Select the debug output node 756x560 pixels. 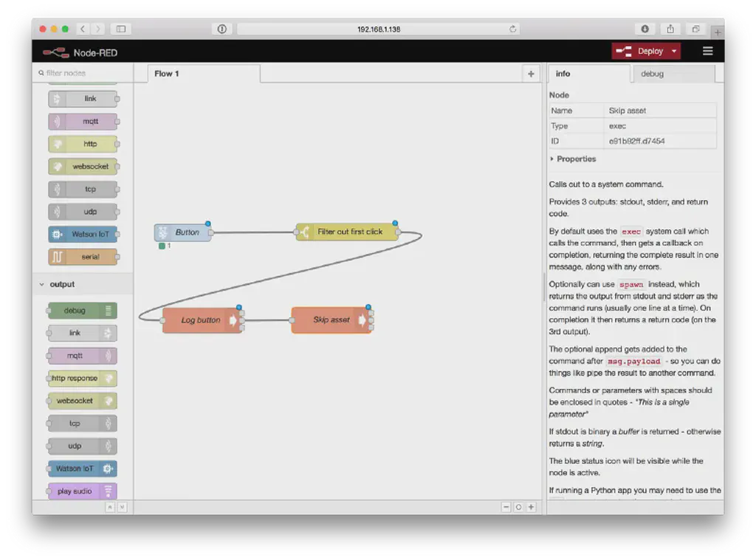[x=81, y=310]
